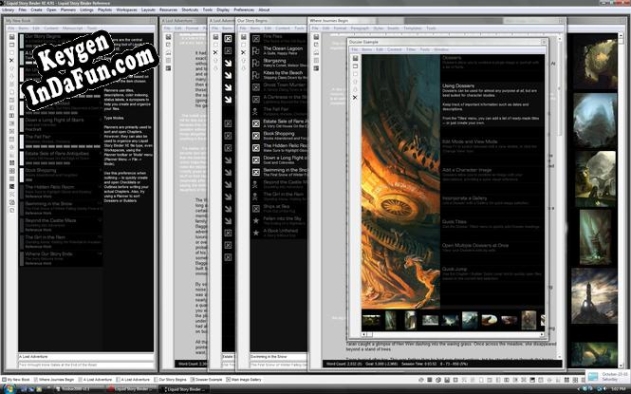This screenshot has width=631, height=394.
Task: Open the first thumbnail in Dossier image strip
Action: click(x=371, y=320)
